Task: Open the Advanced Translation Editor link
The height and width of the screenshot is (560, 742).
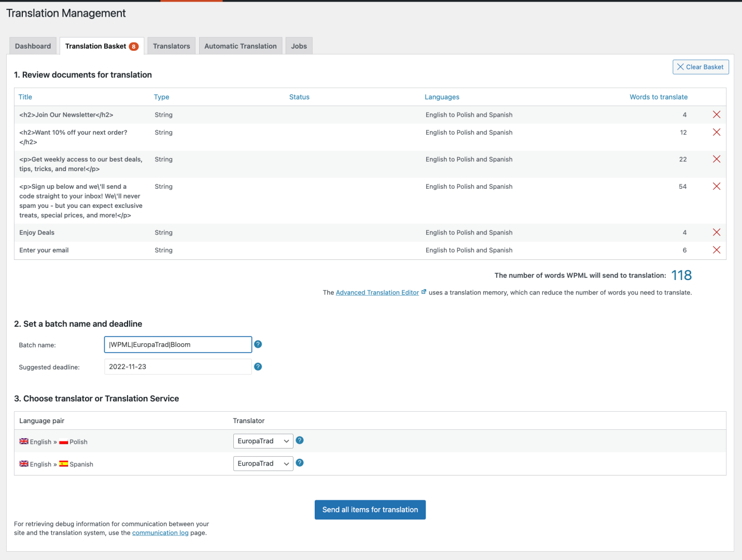Action: (x=377, y=292)
